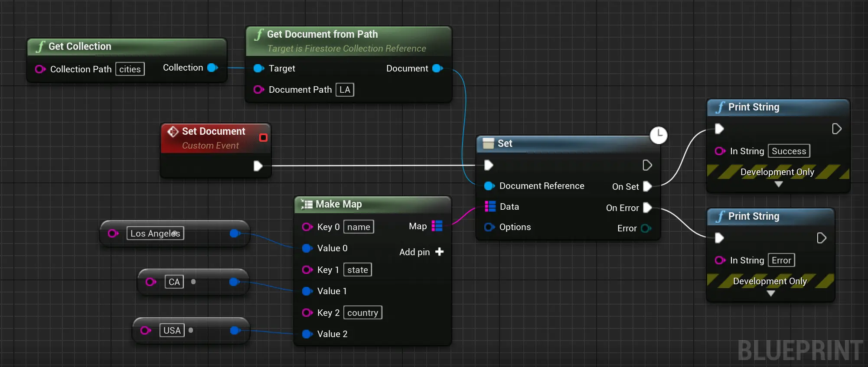The width and height of the screenshot is (868, 367).
Task: Click the Options input pin on Set
Action: coord(489,227)
